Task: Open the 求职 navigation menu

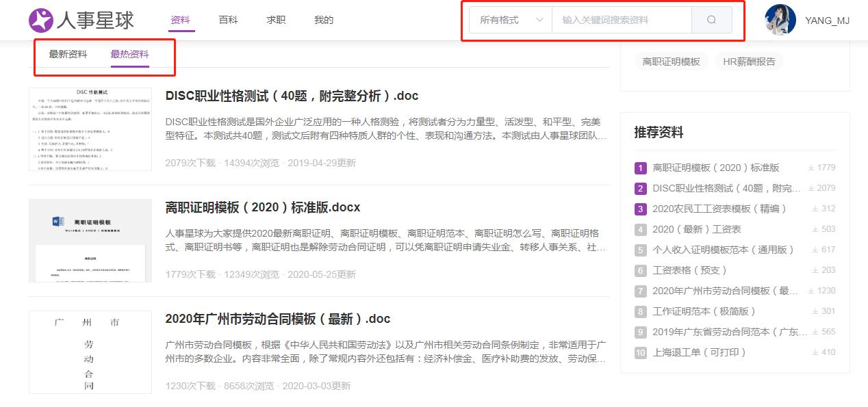Action: click(x=275, y=21)
